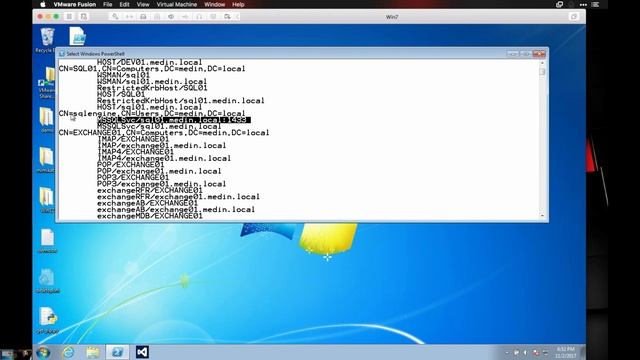Open Visual Studio from taskbar

[x=142, y=352]
